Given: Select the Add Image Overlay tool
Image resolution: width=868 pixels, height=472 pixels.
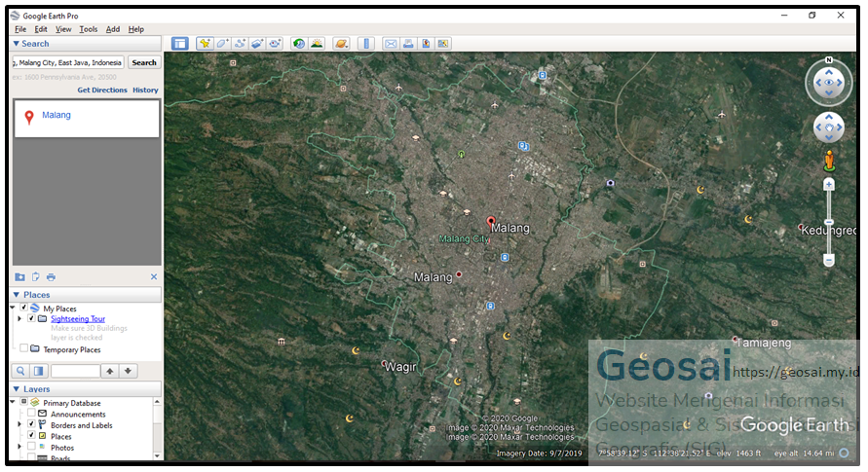Looking at the screenshot, I should point(257,44).
